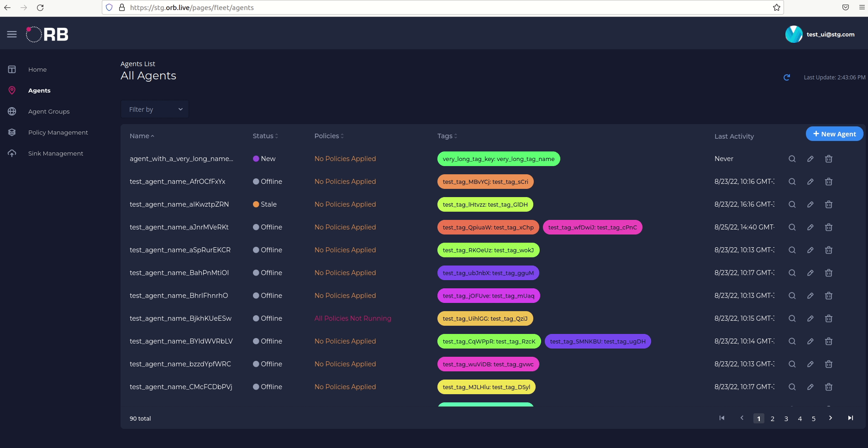
Task: View details of test_agent_name_aSpRurEKCR
Action: point(792,250)
